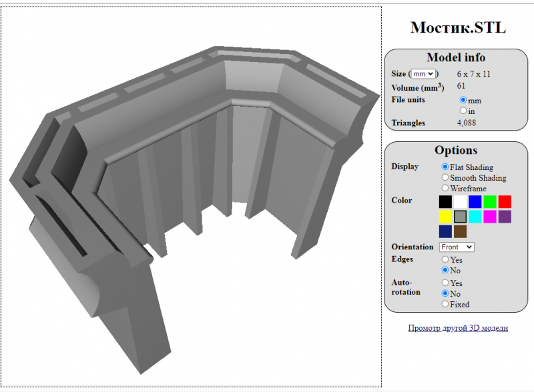Switch display to Wireframe
The image size is (534, 392).
(x=445, y=189)
